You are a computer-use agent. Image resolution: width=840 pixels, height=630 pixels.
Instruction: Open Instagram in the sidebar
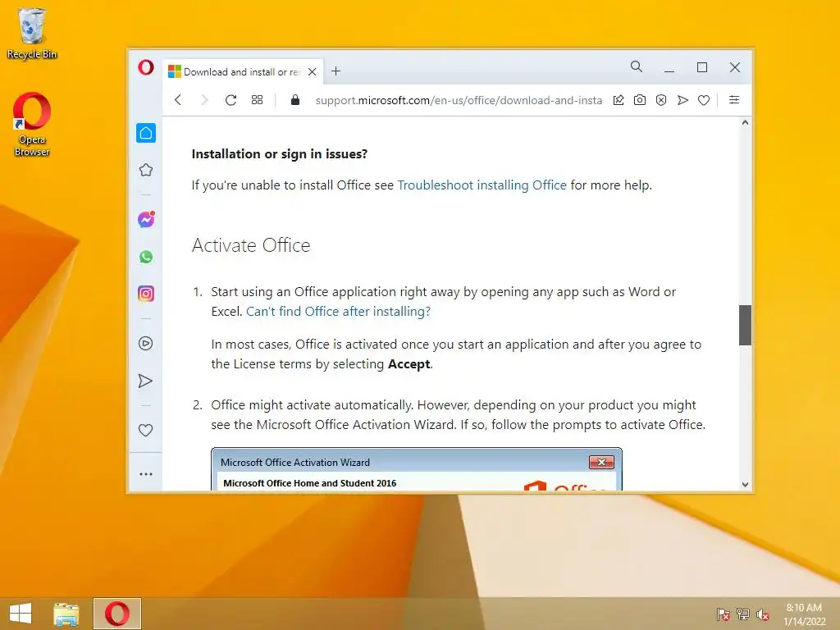click(146, 294)
